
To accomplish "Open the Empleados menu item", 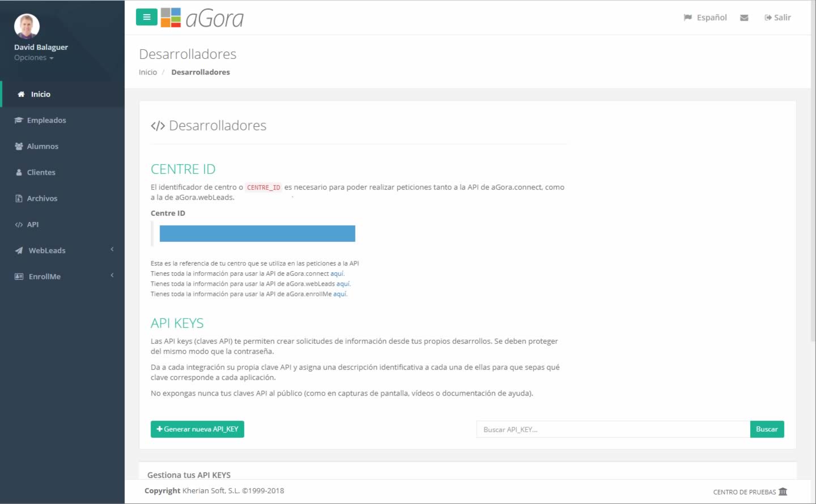I will click(62, 120).
